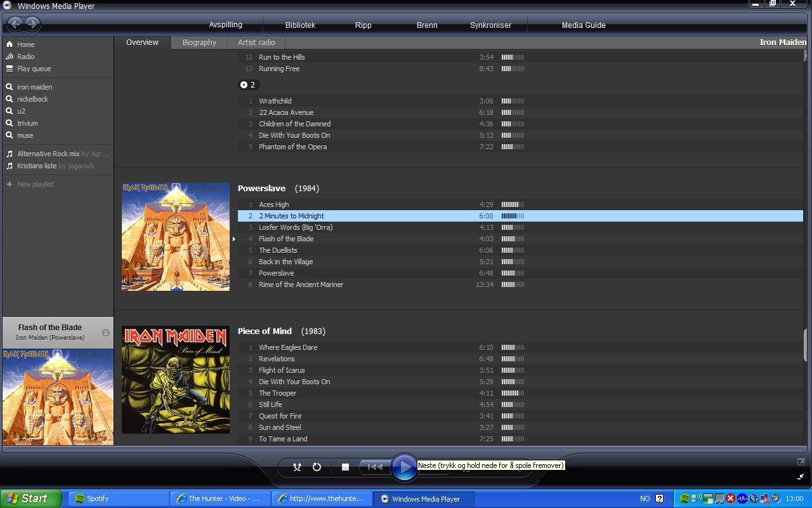Select the track 2 Minutes to Midnight

coord(520,216)
